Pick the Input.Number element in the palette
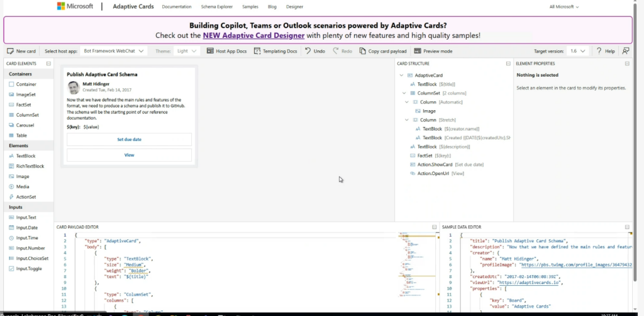Image resolution: width=644 pixels, height=316 pixels. click(29, 248)
